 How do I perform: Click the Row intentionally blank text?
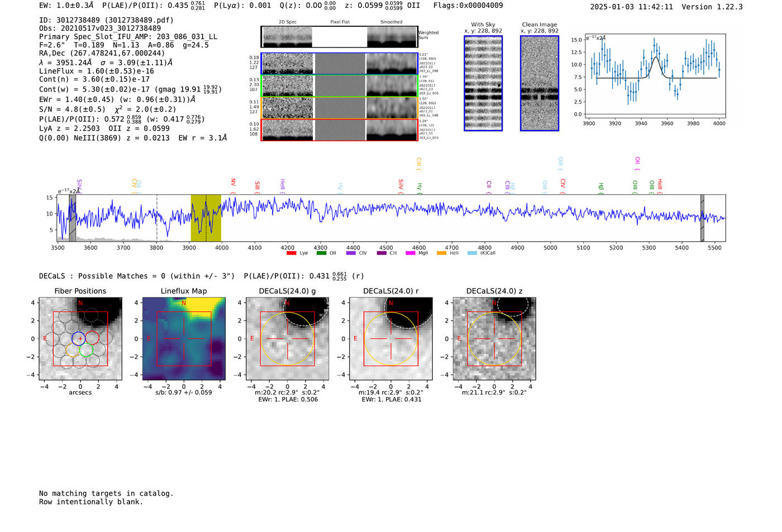point(91,502)
